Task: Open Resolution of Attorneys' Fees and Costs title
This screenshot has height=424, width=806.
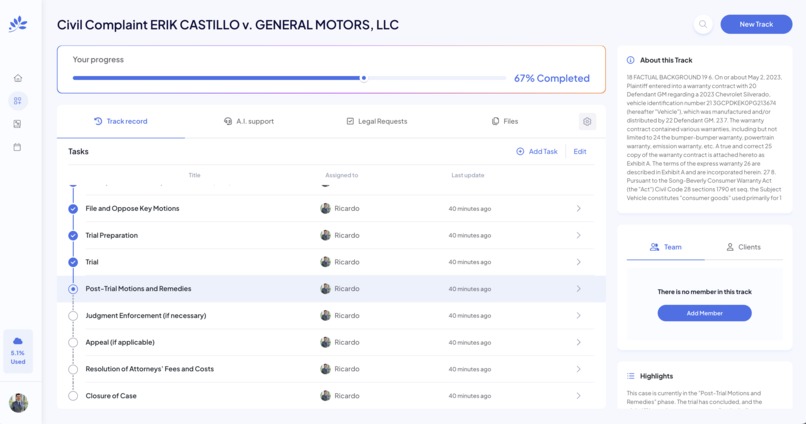Action: 150,369
